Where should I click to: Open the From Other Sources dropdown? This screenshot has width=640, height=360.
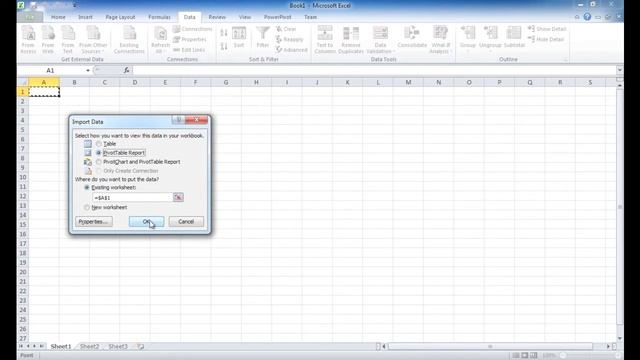pyautogui.click(x=93, y=39)
